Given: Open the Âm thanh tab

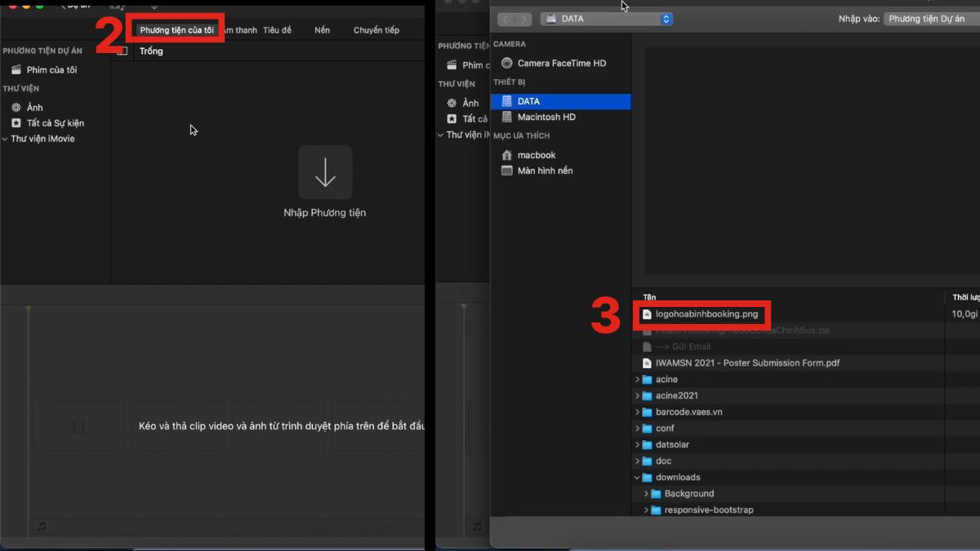Looking at the screenshot, I should pos(240,30).
